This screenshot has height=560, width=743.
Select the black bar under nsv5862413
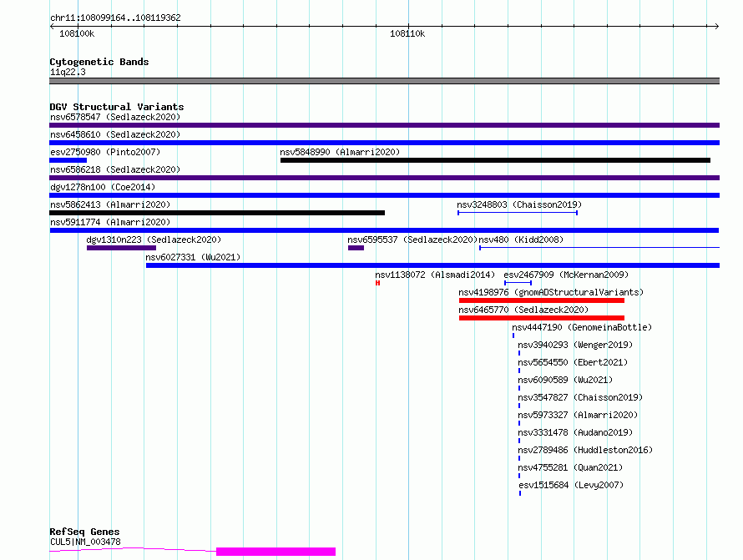[217, 213]
